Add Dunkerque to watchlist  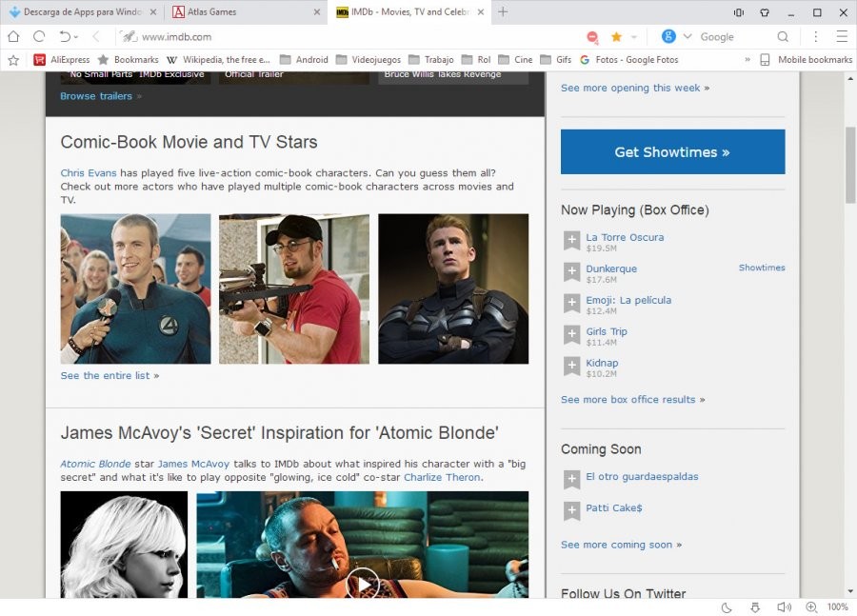[571, 272]
